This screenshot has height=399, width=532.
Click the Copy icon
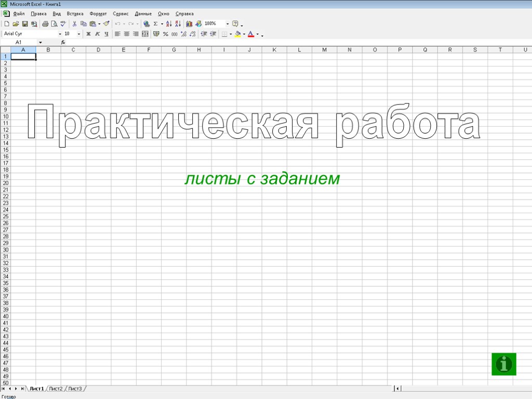pos(84,24)
